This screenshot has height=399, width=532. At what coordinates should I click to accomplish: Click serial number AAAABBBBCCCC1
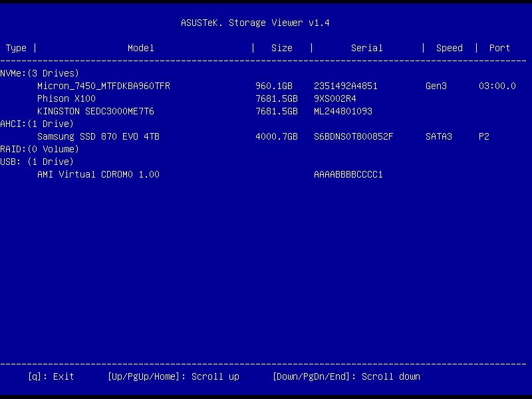[348, 174]
